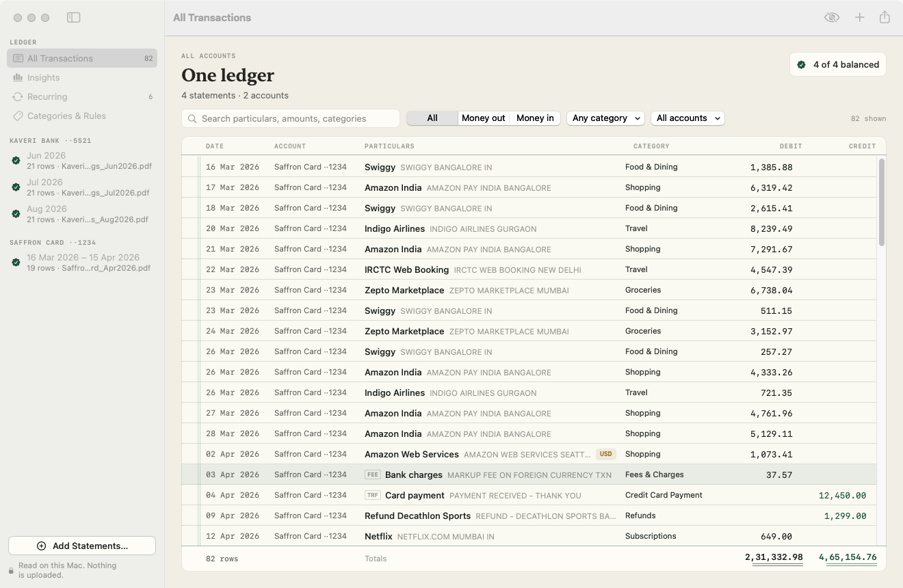Click the lock icon by privacy note
Image resolution: width=903 pixels, height=588 pixels.
12,570
